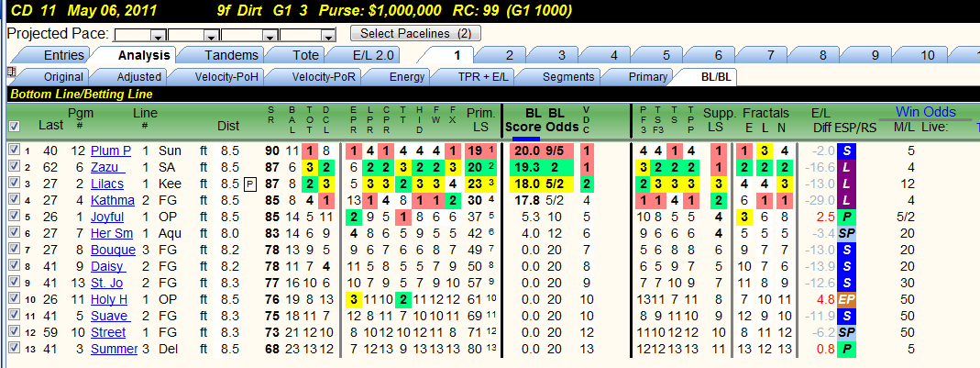The width and height of the screenshot is (980, 368).
Task: Open the first Projected Pace dropdown
Action: click(159, 35)
